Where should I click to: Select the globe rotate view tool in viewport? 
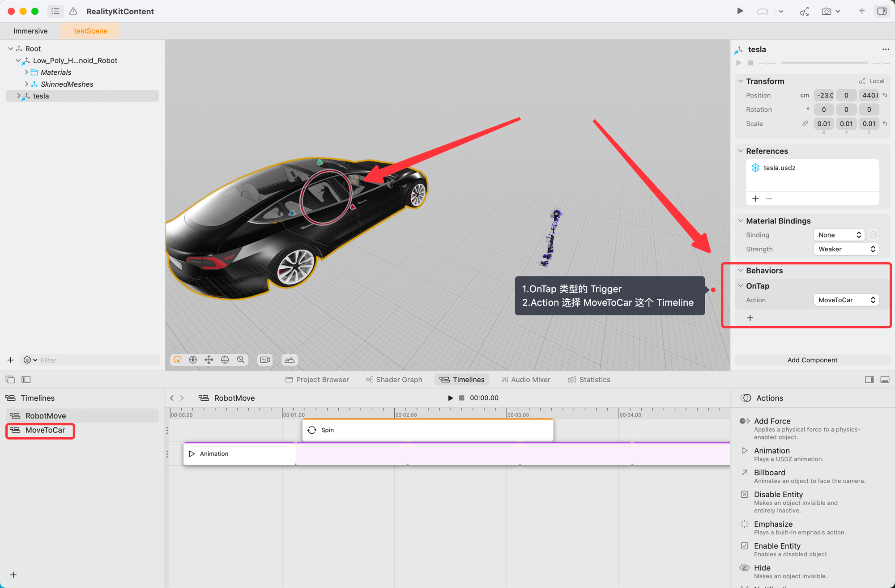click(x=225, y=360)
